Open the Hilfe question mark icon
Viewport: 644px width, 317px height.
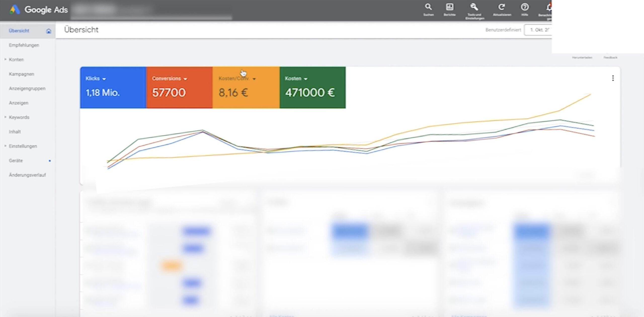pos(525,7)
